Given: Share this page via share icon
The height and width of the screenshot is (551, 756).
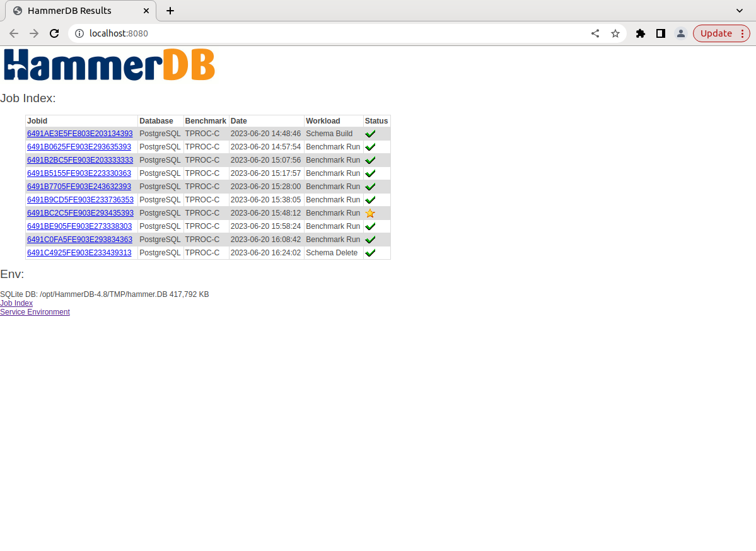Looking at the screenshot, I should [x=595, y=33].
